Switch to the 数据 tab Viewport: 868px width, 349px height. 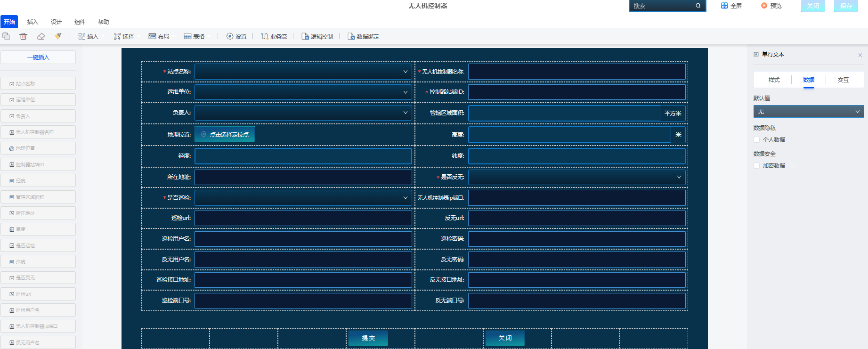coord(809,80)
